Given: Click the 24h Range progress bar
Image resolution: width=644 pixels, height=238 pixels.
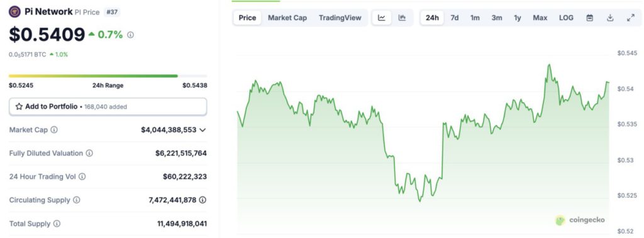Looking at the screenshot, I should pyautogui.click(x=108, y=76).
